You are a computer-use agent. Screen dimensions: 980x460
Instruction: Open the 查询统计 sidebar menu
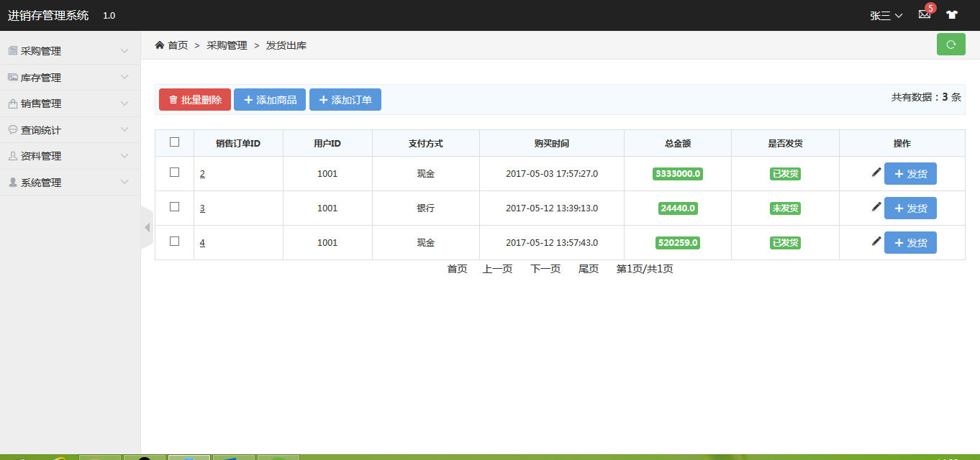(70, 129)
